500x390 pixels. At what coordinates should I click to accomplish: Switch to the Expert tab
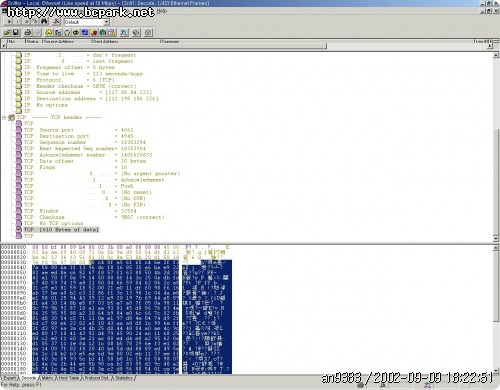tap(9, 378)
